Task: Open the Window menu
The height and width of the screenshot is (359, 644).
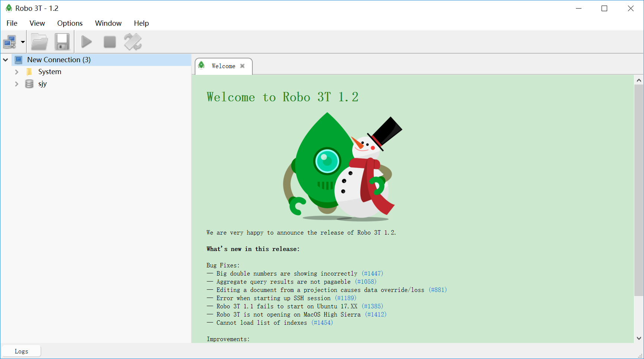Action: (x=108, y=23)
